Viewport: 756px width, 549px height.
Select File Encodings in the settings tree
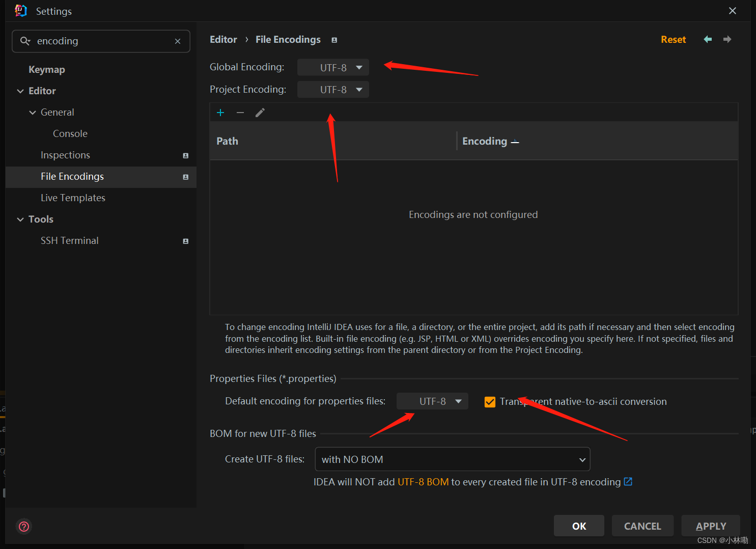[101, 177]
